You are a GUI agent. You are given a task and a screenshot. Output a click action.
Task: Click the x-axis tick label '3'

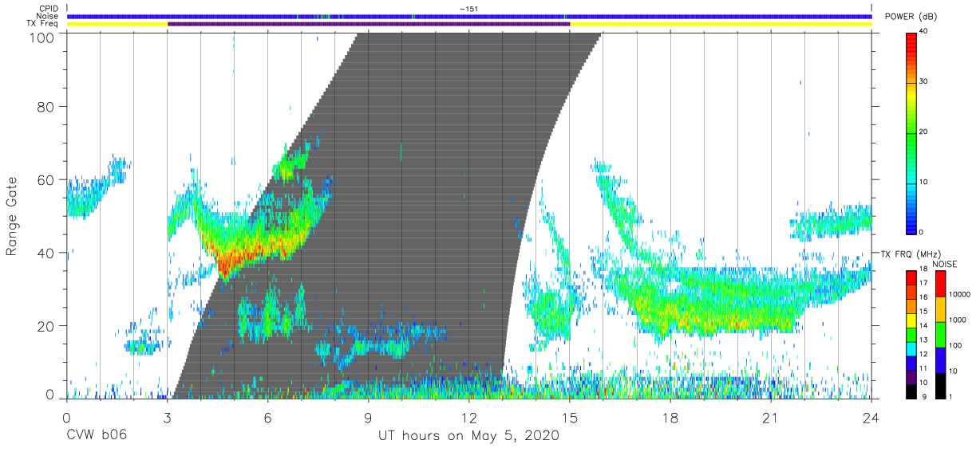[167, 418]
